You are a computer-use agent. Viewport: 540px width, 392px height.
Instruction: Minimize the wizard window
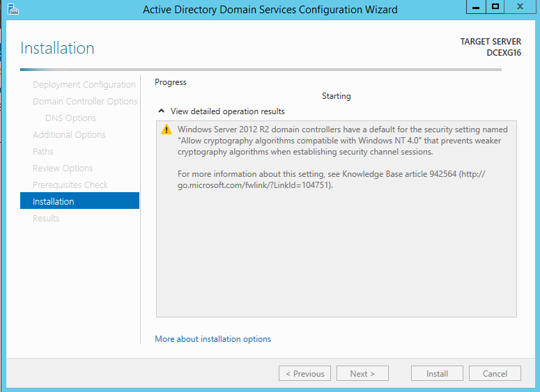pyautogui.click(x=476, y=7)
